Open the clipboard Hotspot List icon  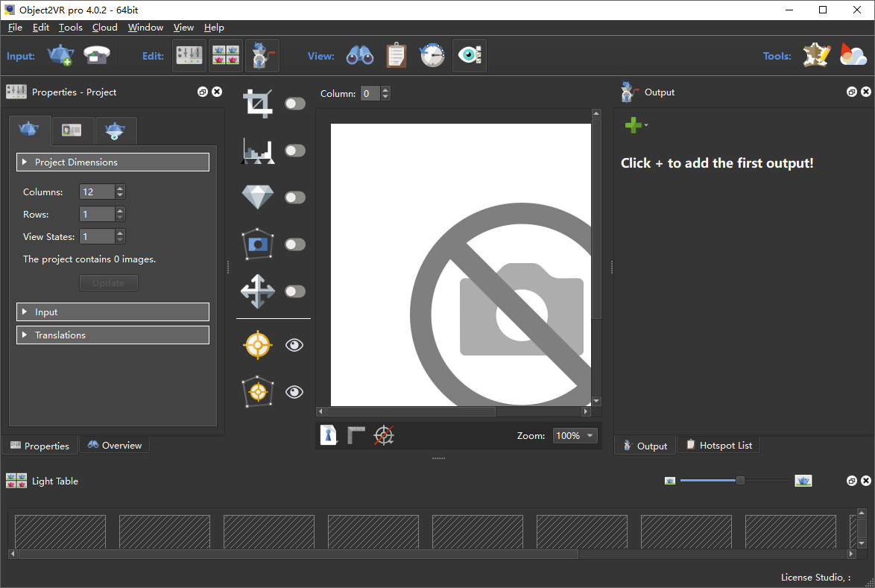point(397,55)
